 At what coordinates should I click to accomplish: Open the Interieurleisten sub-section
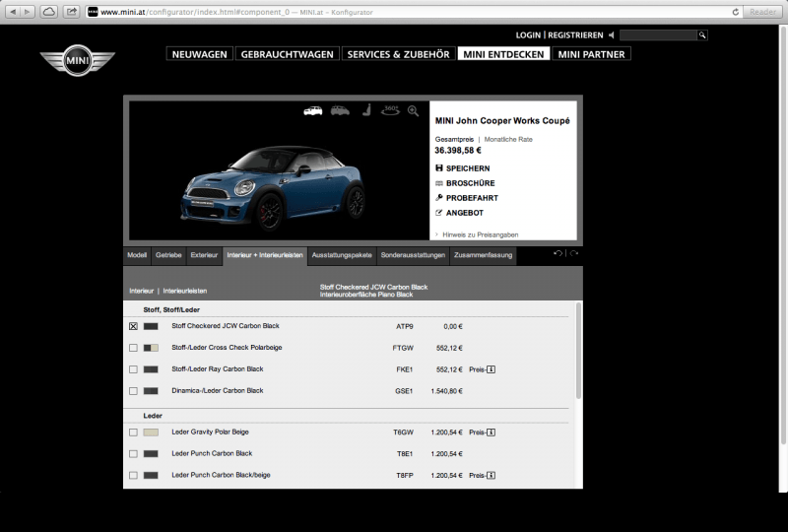[x=185, y=292]
